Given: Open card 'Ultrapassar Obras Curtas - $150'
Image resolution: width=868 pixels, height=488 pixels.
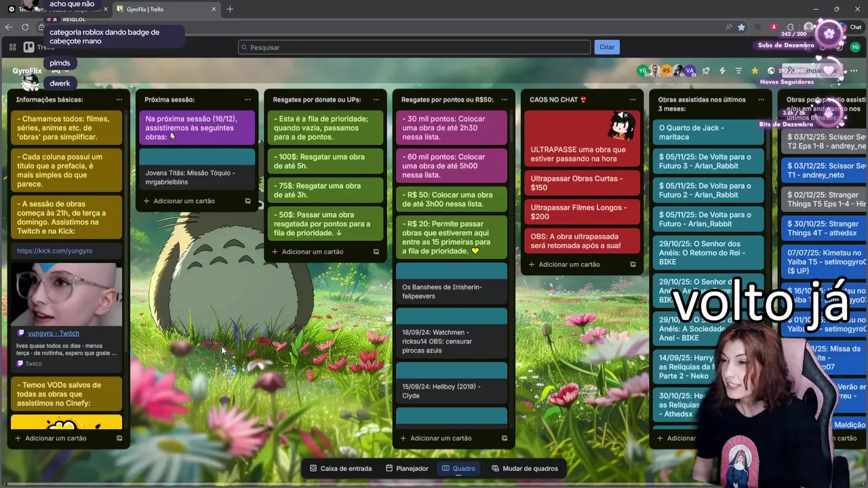Looking at the screenshot, I should pyautogui.click(x=582, y=183).
